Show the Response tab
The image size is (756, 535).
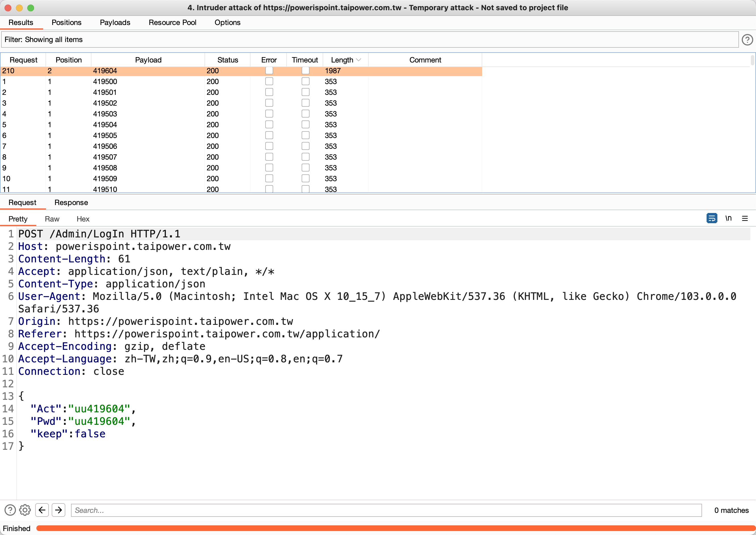coord(71,202)
